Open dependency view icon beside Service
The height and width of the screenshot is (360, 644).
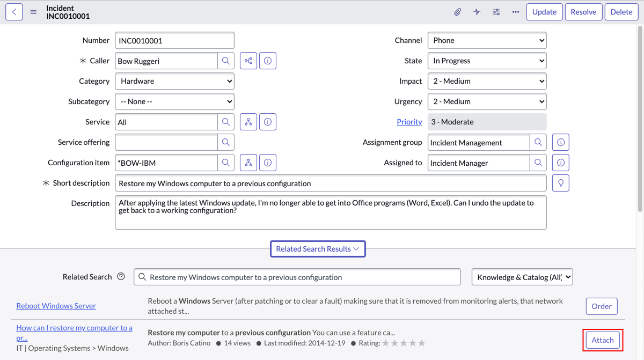click(x=248, y=122)
